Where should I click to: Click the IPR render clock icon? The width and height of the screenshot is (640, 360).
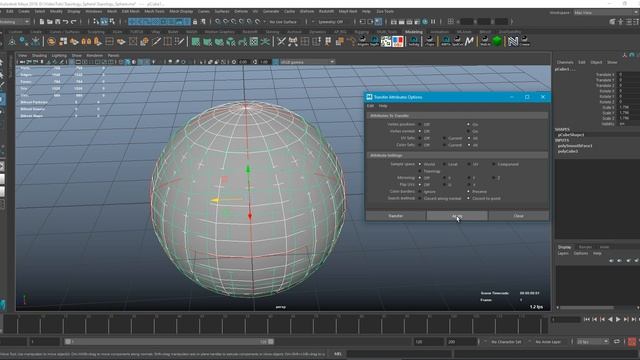point(425,22)
